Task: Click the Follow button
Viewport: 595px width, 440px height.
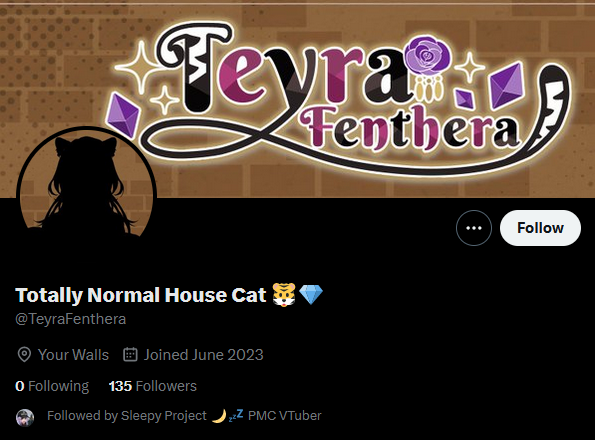Action: [540, 228]
